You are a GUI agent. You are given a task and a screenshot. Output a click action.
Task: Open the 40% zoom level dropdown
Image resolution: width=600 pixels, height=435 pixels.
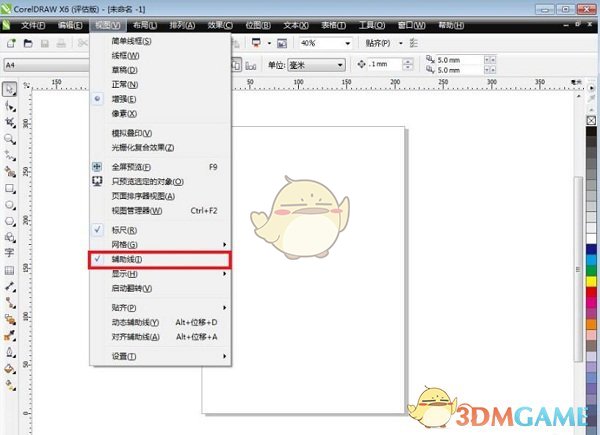[347, 43]
